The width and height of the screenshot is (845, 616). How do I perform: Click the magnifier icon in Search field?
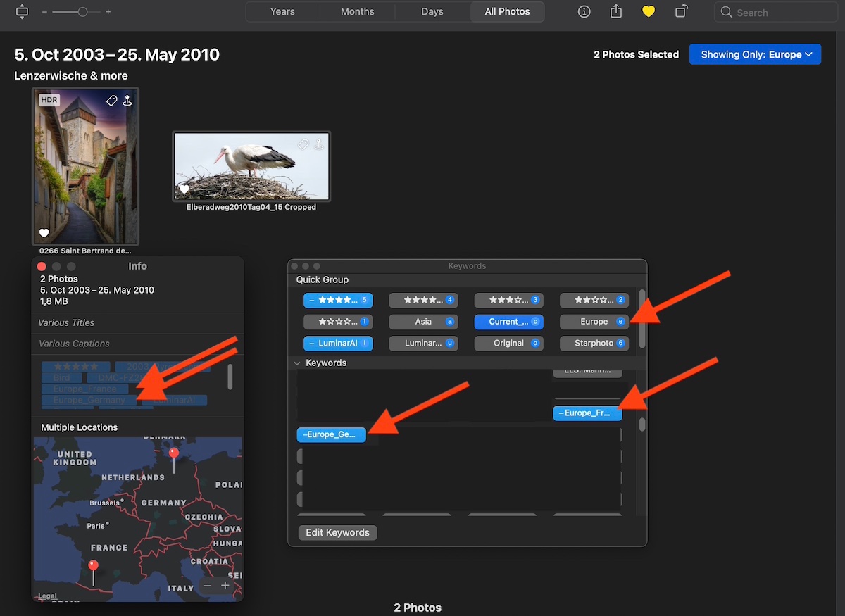727,13
